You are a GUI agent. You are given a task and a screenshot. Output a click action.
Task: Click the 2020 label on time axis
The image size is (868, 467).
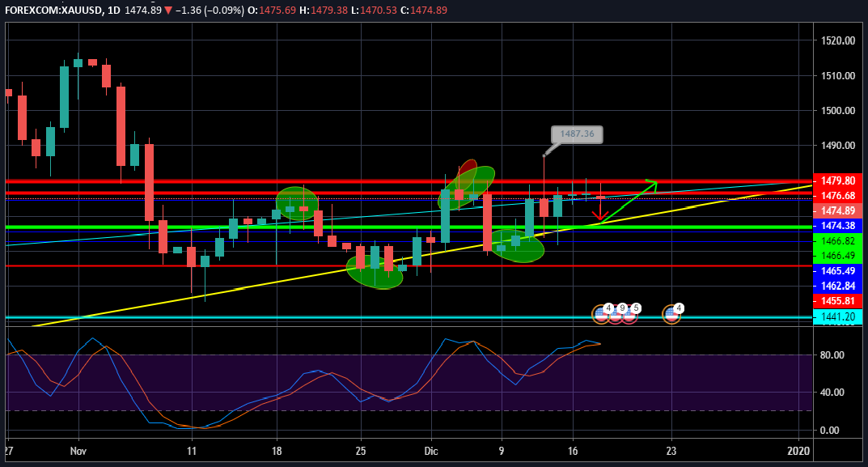point(798,450)
